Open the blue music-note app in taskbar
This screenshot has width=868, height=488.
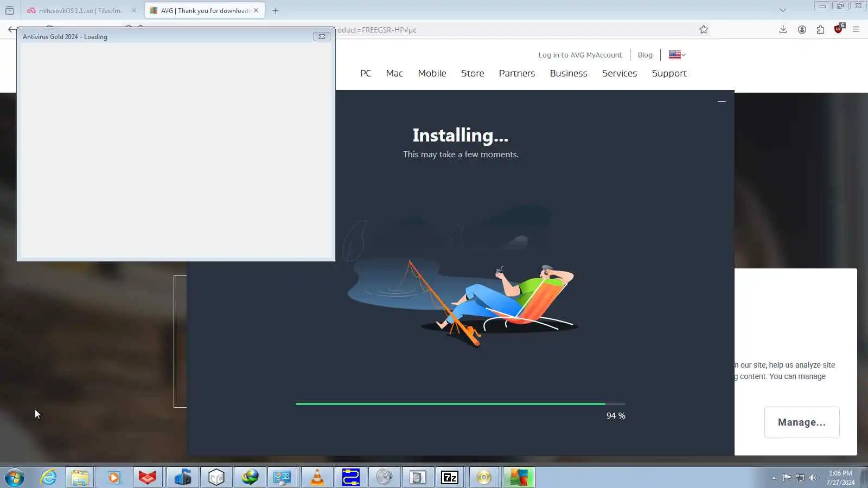coord(182,477)
